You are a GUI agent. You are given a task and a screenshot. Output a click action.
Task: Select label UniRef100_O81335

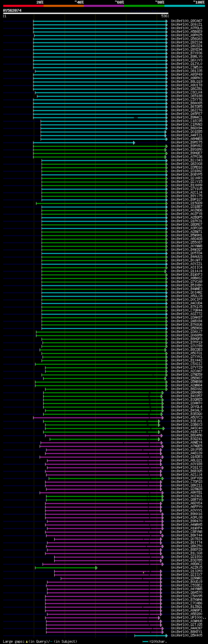coord(187,71)
